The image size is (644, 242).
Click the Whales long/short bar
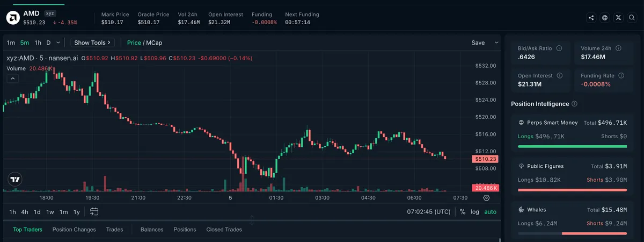pos(572,233)
